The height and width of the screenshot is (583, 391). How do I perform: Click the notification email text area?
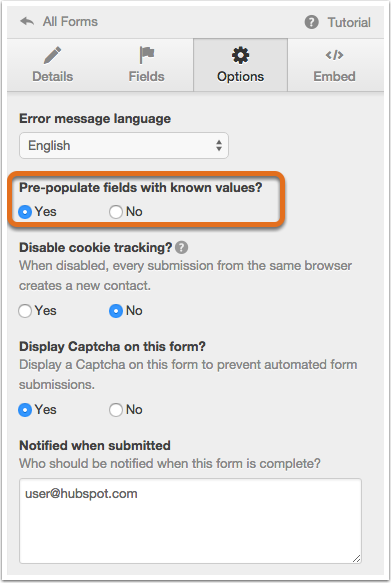(x=190, y=521)
